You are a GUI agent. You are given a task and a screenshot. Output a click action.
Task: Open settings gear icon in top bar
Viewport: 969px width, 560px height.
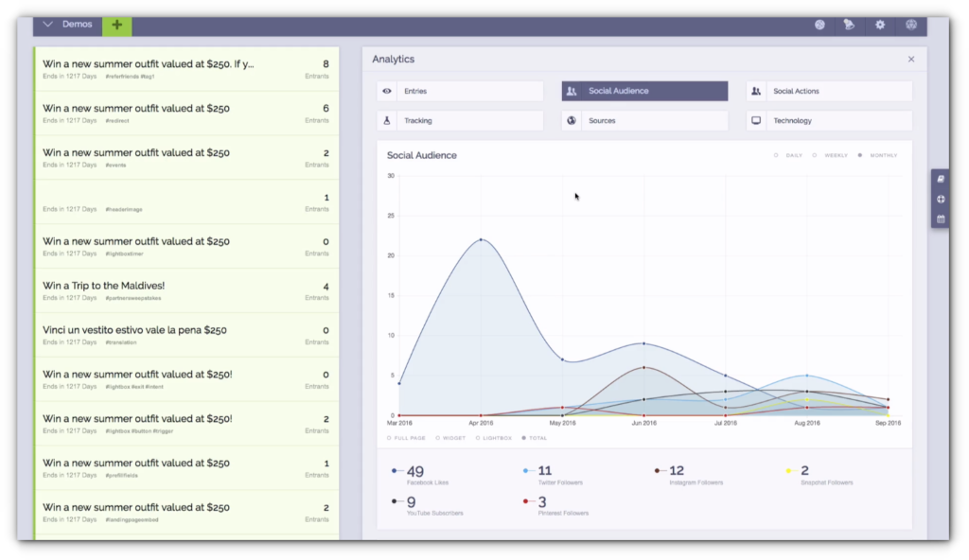coord(880,25)
